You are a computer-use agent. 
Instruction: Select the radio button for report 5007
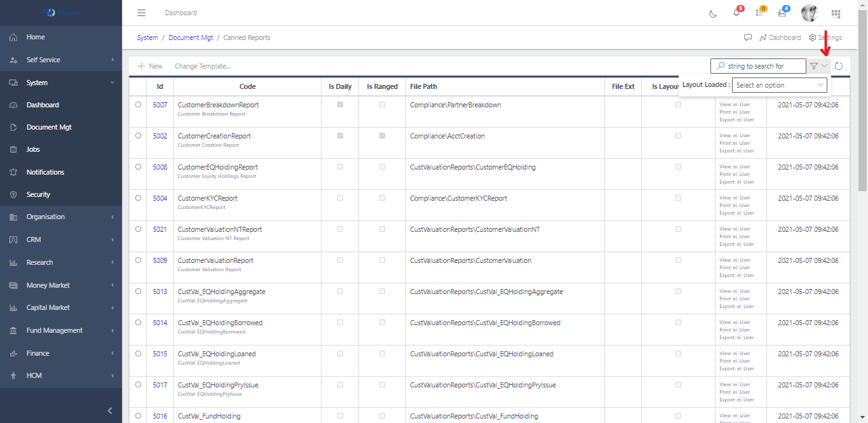pyautogui.click(x=138, y=105)
